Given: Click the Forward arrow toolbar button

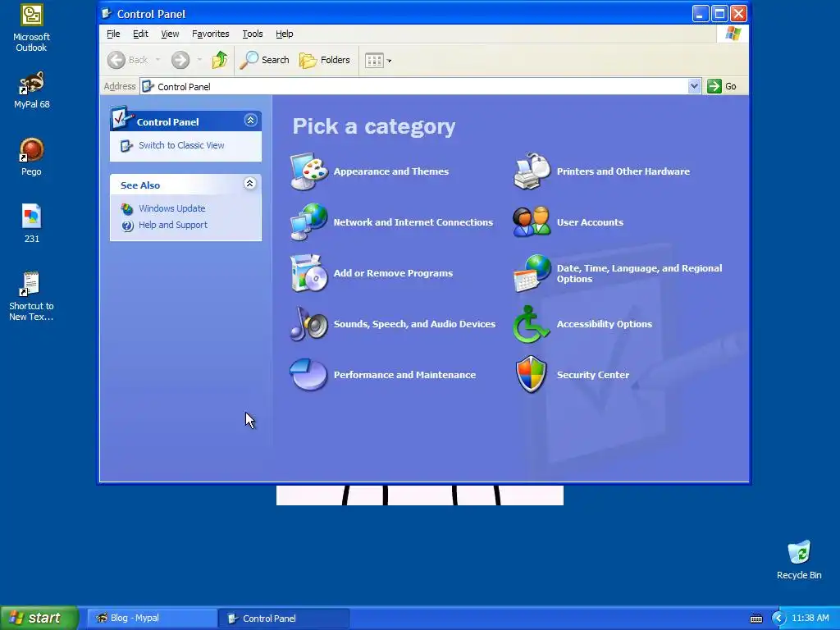Looking at the screenshot, I should coord(180,60).
